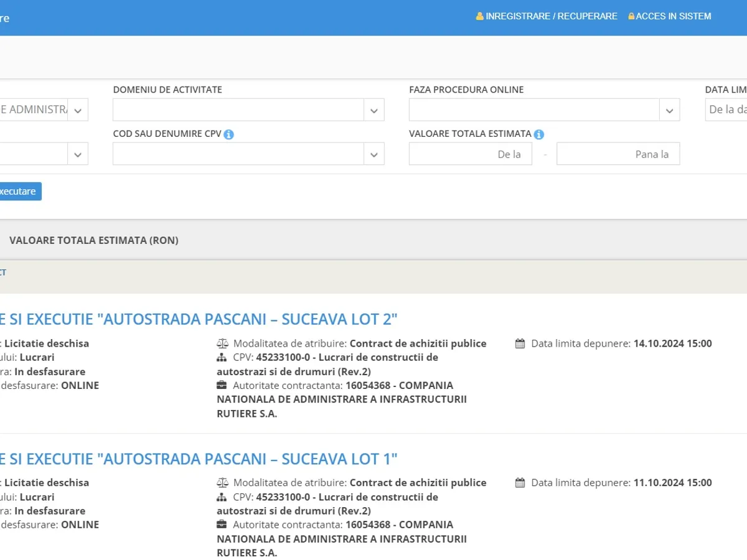
Task: Open INREGISTRARE / RECUPERARE in the top bar
Action: tap(551, 16)
